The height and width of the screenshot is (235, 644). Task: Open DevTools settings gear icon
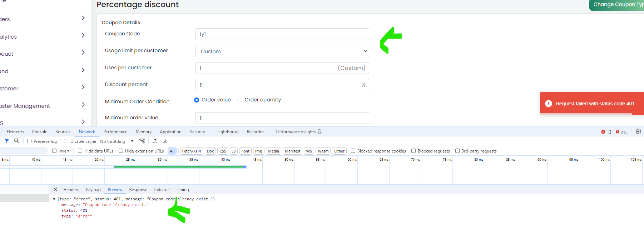[638, 132]
